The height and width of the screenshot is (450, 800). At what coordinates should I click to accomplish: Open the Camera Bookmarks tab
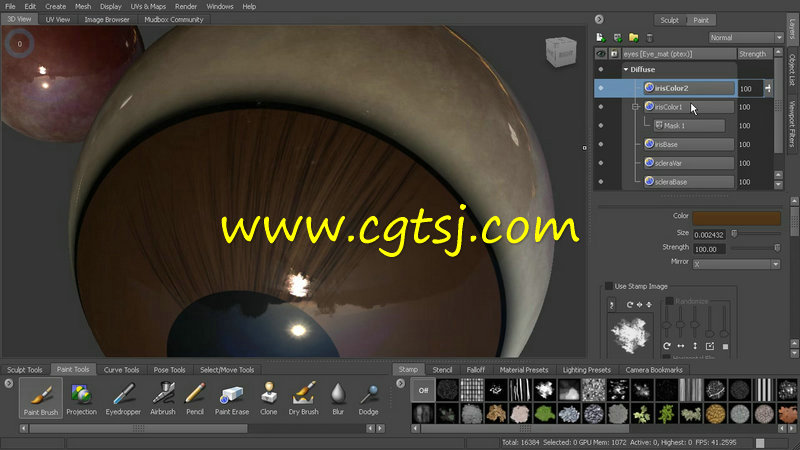pyautogui.click(x=654, y=370)
